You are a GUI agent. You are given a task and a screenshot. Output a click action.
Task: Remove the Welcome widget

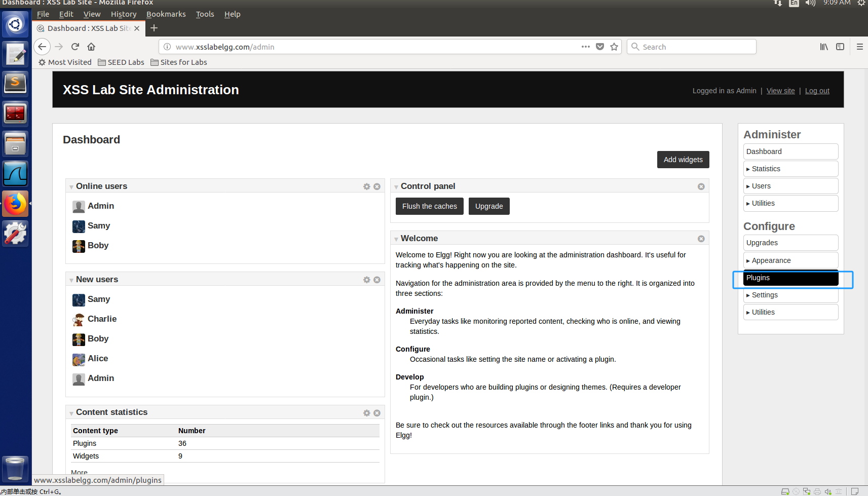pos(701,239)
